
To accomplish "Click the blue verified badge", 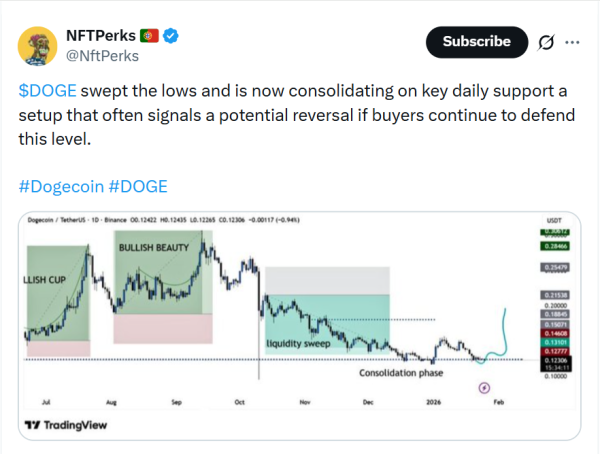I will pos(172,36).
